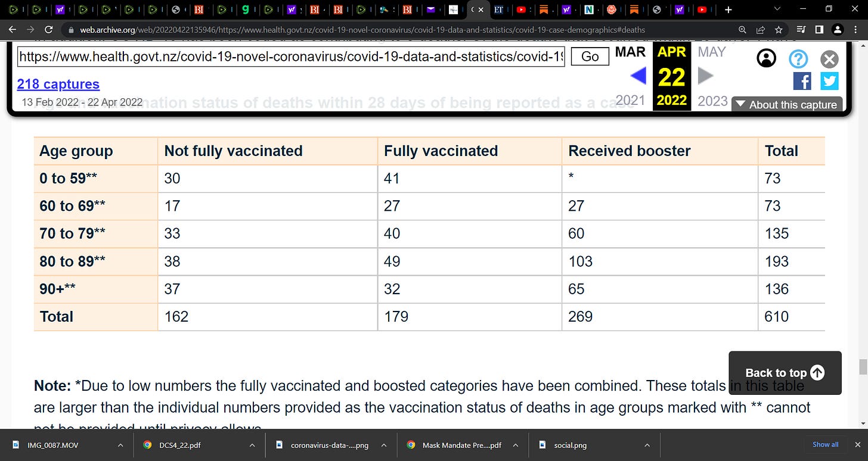Switch to the Notion 'N' tab
This screenshot has height=461, width=868.
click(x=588, y=10)
